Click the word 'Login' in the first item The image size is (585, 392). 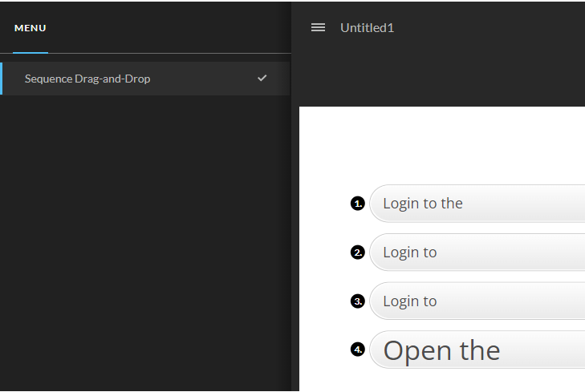[401, 204]
